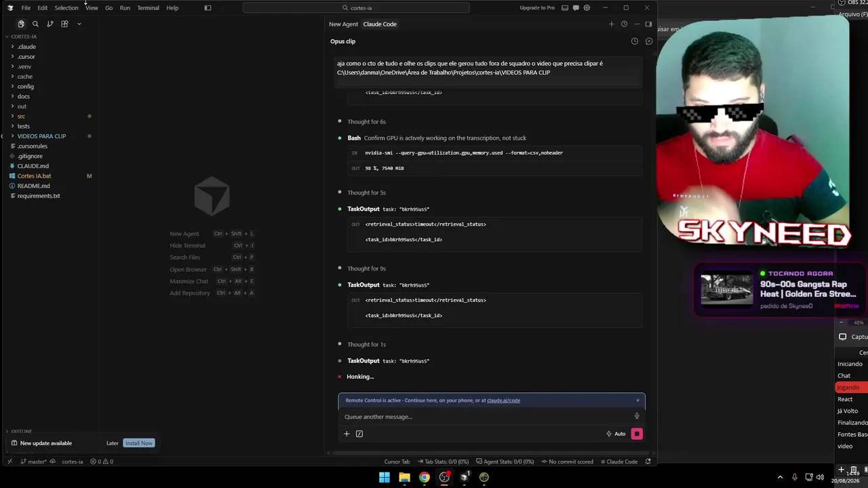
Task: Open the Explorer view icon in sidebar
Action: (21, 24)
